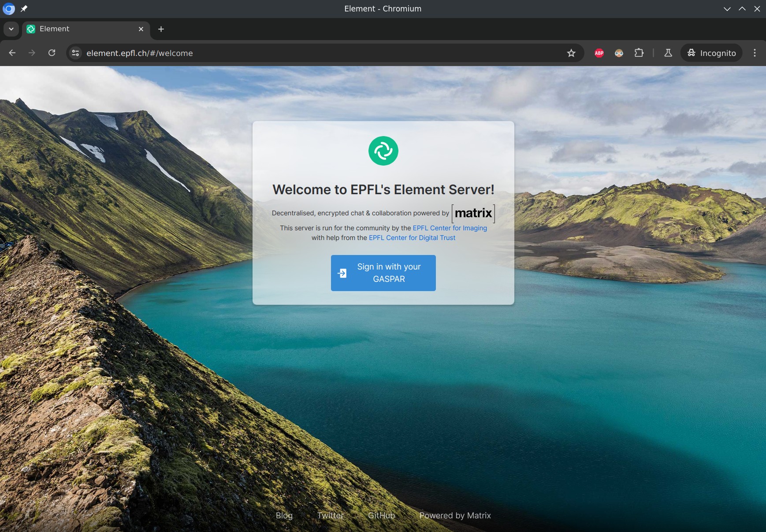
Task: Open the EPFL Center for Digital Trust link
Action: click(x=412, y=238)
